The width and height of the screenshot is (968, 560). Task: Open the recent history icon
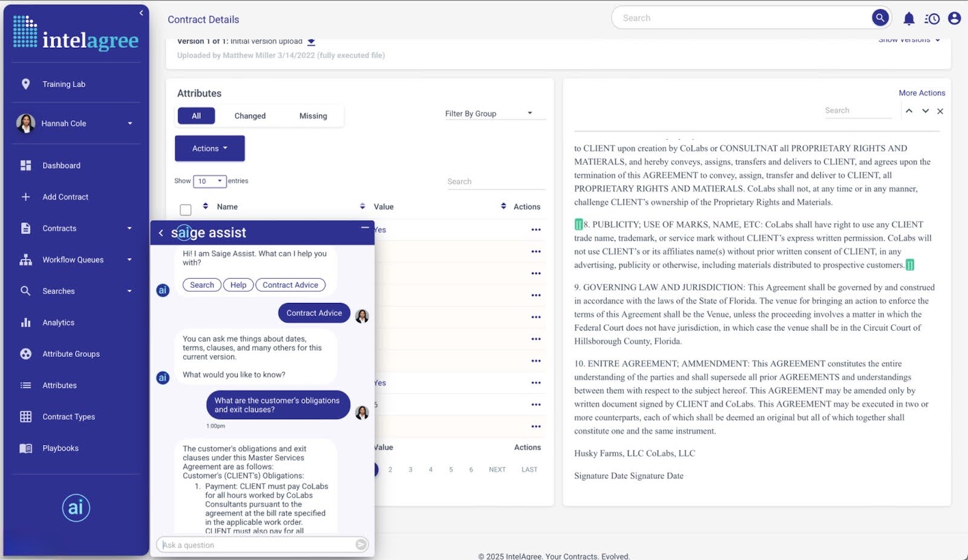pos(932,19)
